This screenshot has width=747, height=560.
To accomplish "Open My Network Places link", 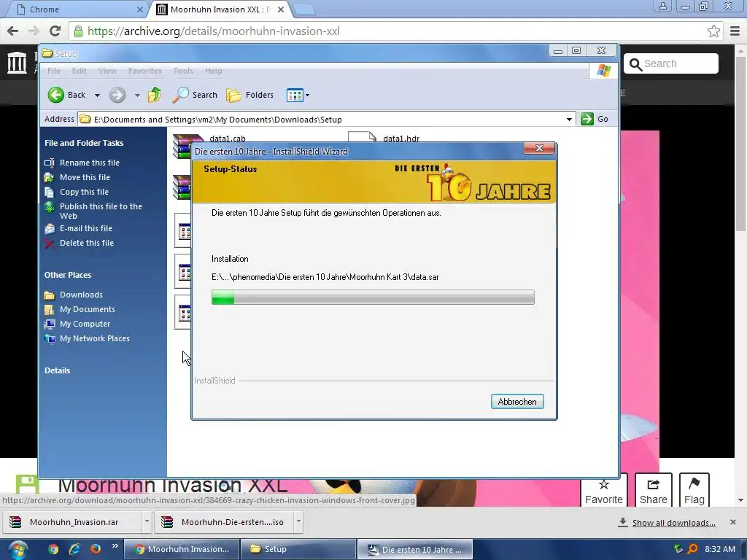I will point(94,338).
